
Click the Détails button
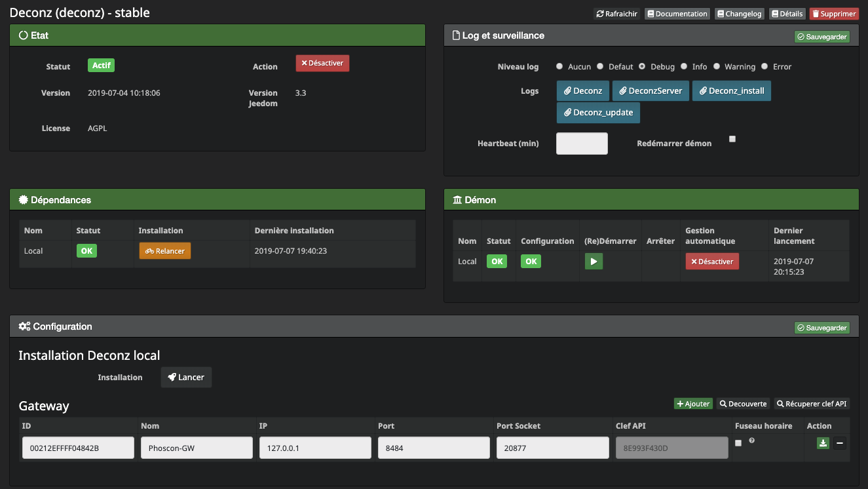pos(787,14)
